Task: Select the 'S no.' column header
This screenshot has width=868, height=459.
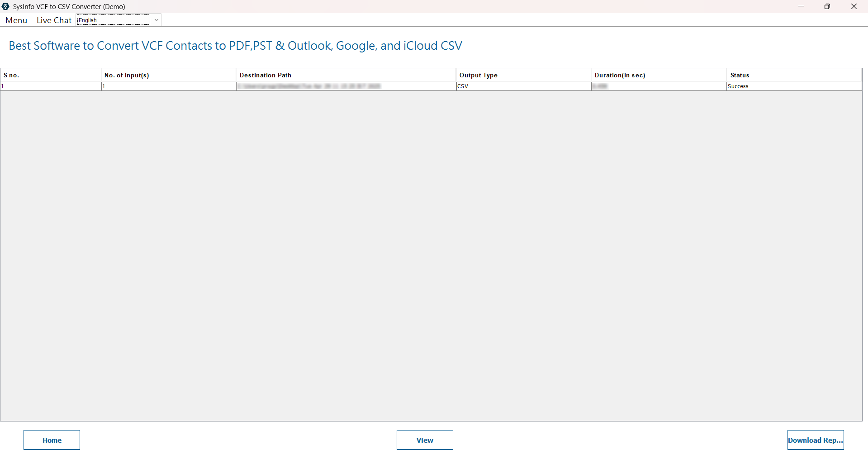Action: (x=51, y=75)
